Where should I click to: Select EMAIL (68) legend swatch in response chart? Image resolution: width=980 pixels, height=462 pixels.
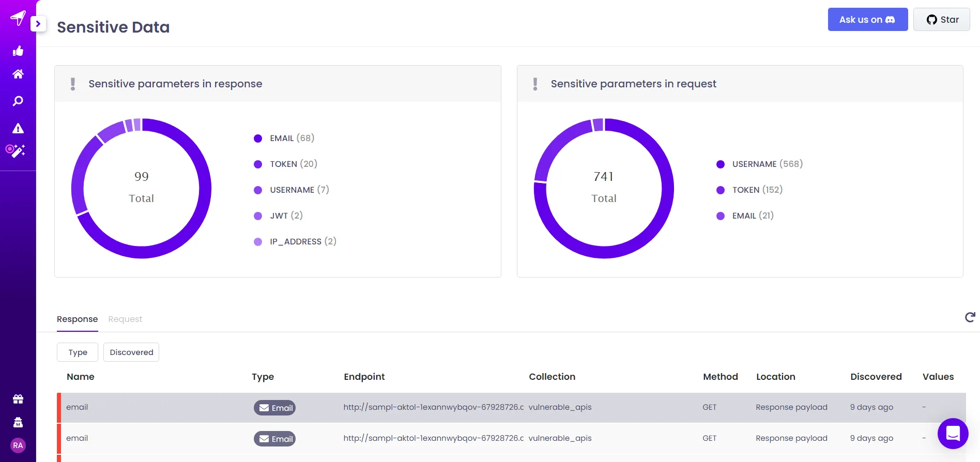[x=258, y=138]
